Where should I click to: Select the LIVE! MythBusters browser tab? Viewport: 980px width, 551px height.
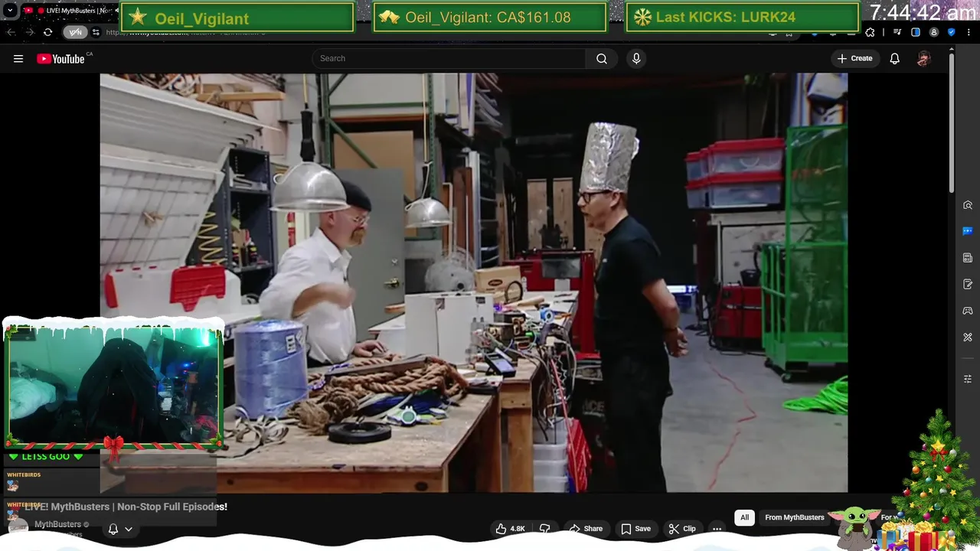click(70, 11)
